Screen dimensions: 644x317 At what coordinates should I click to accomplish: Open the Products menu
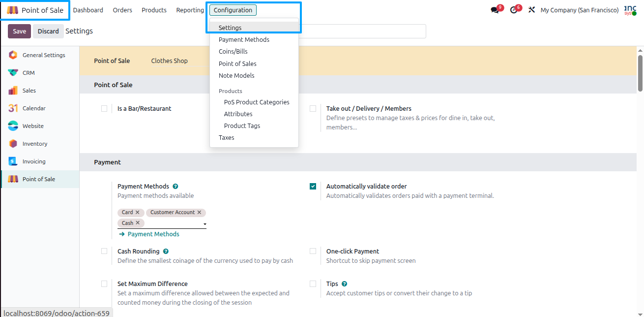pyautogui.click(x=154, y=10)
